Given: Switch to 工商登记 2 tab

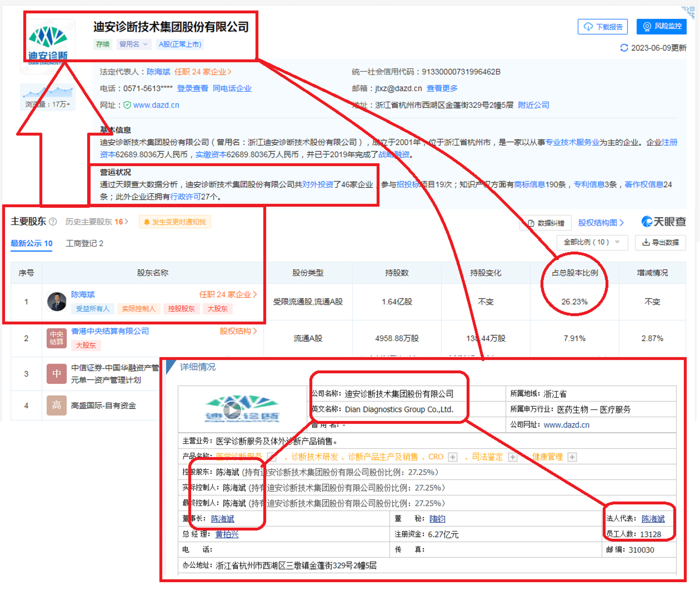Looking at the screenshot, I should (84, 244).
